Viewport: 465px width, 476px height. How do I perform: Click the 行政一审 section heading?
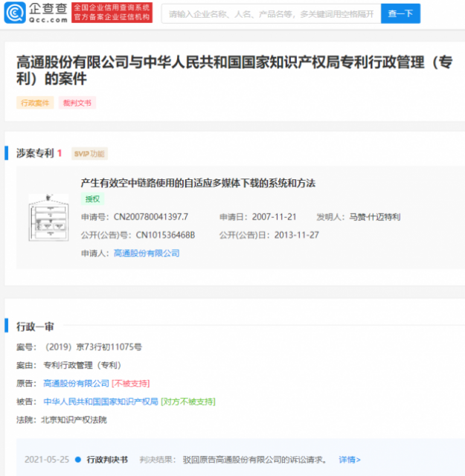point(35,327)
